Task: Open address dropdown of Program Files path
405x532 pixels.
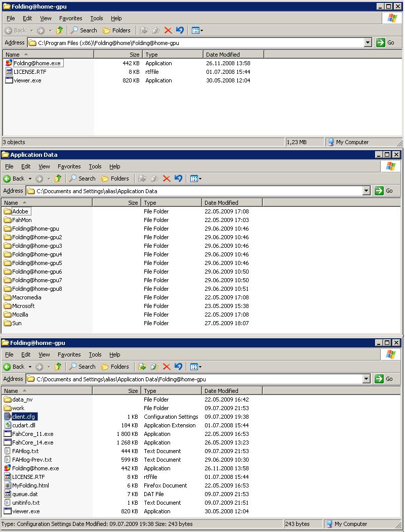Action: click(x=368, y=43)
